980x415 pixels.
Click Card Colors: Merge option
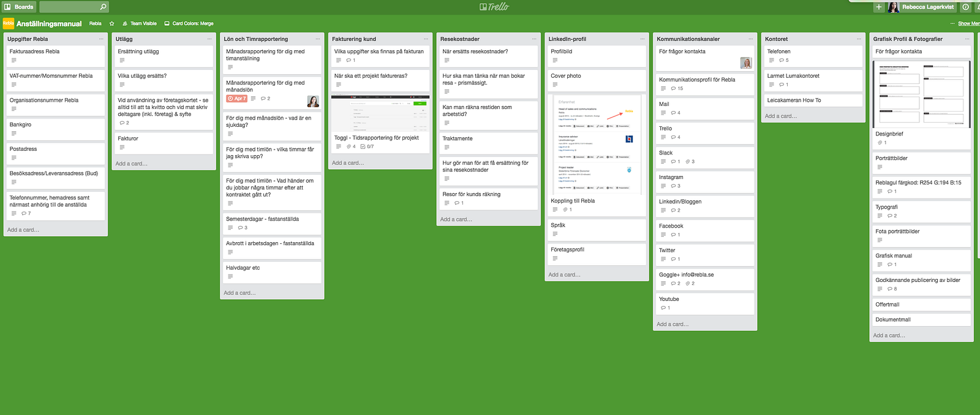[189, 23]
